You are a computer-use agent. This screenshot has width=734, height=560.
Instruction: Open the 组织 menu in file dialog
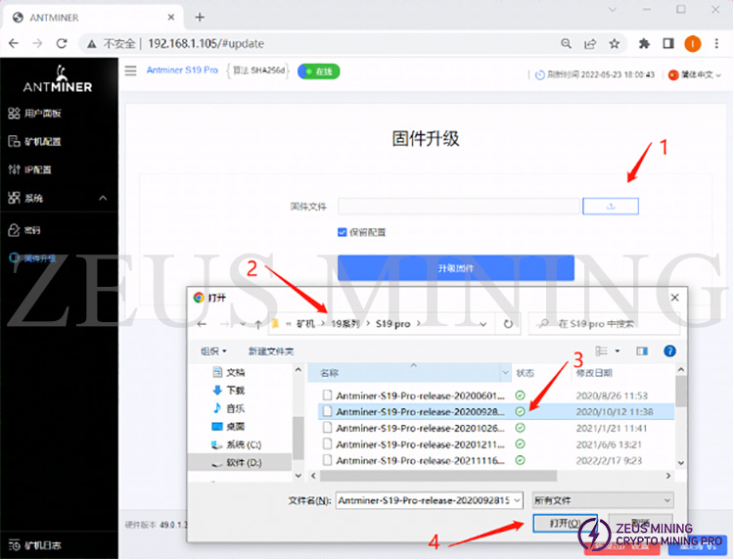click(213, 350)
